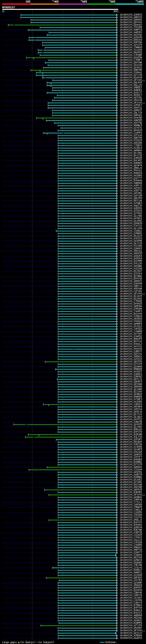Image resolution: width=146 pixels, height=644 pixels.
Task: Open hit UniRef100_A5GDC8
Action: coord(131,585)
